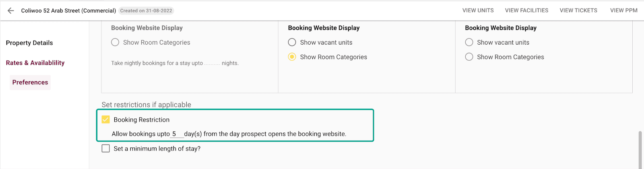Choose Show Room Categories in right panel

coord(469,57)
